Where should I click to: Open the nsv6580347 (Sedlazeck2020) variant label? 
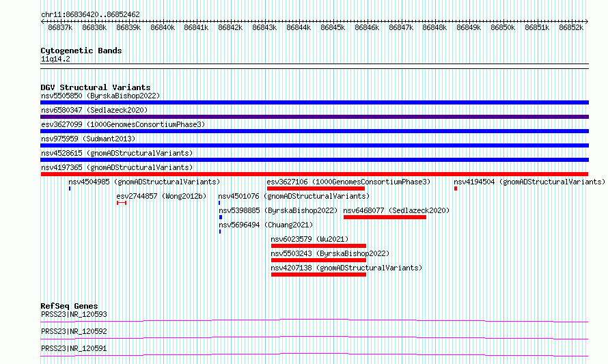[x=94, y=110]
